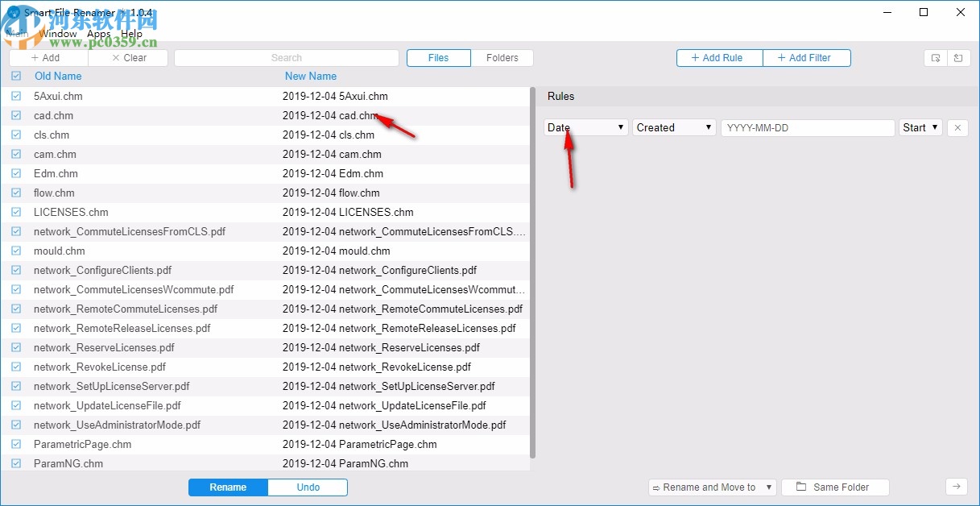980x506 pixels.
Task: Switch to the Folders tab
Action: [x=502, y=57]
